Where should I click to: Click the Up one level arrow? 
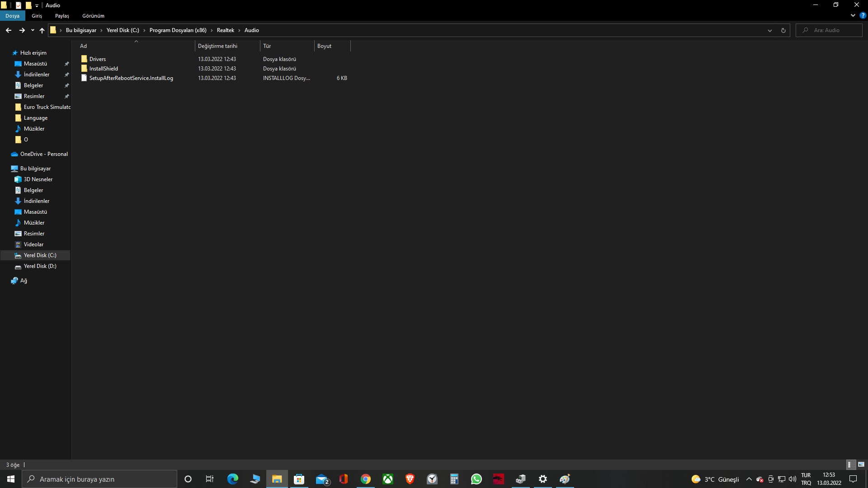[42, 30]
